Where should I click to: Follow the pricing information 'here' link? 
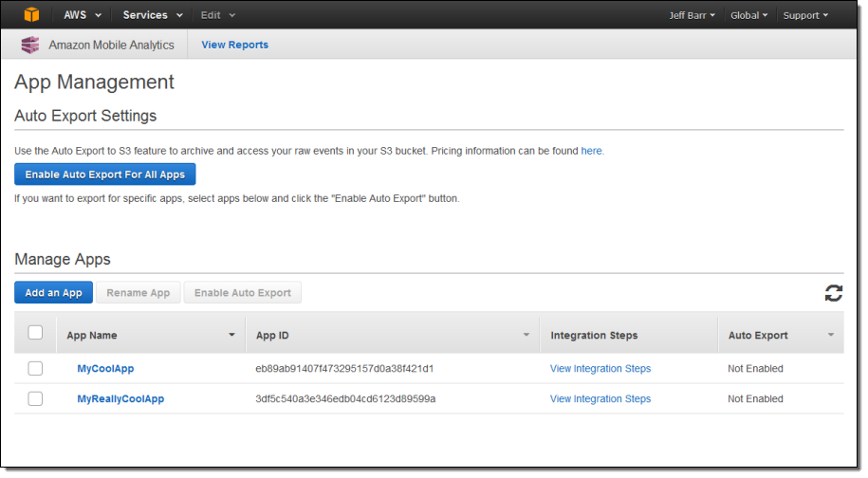(x=591, y=151)
